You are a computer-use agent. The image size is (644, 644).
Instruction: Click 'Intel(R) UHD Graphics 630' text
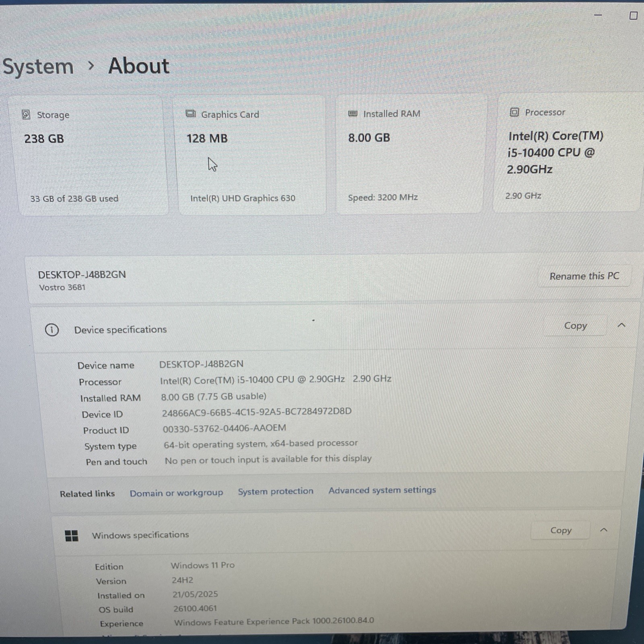(243, 198)
